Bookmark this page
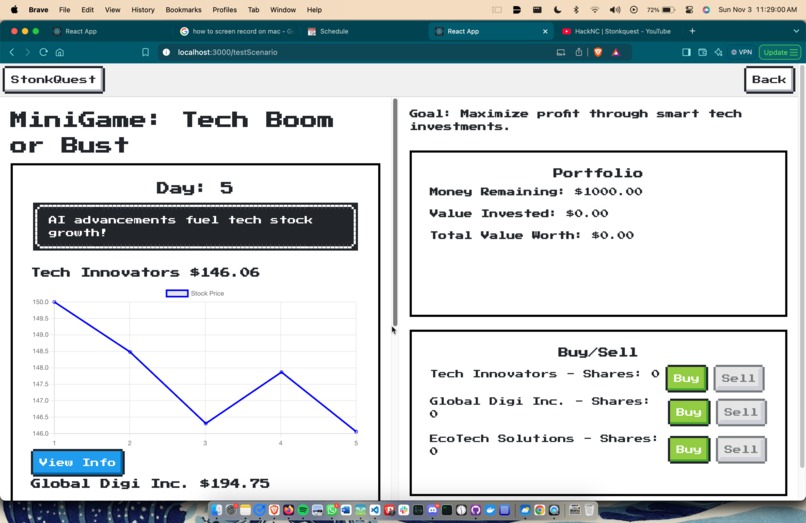The height and width of the screenshot is (523, 806). (145, 52)
